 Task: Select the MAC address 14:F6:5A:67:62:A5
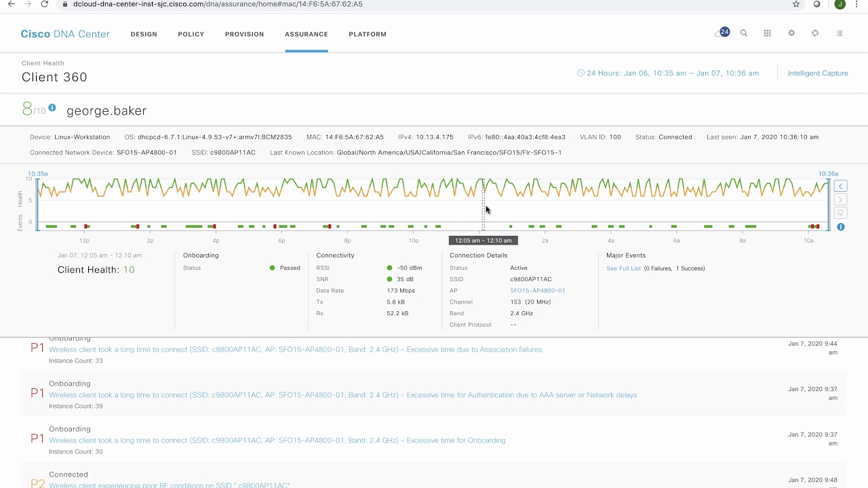[354, 137]
